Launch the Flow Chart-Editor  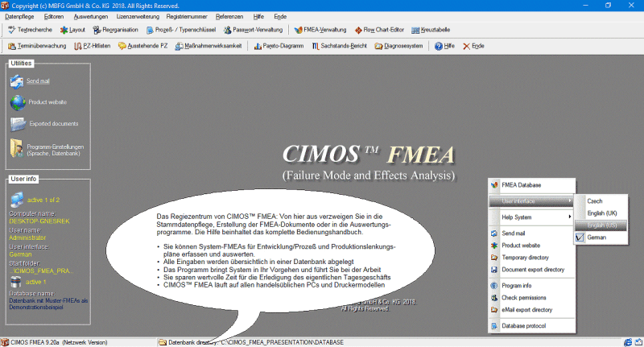coord(379,30)
